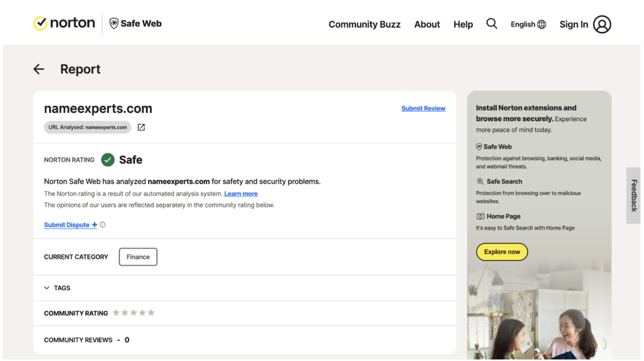This screenshot has height=361, width=644.
Task: Click the green Safe checkmark icon
Action: (108, 160)
